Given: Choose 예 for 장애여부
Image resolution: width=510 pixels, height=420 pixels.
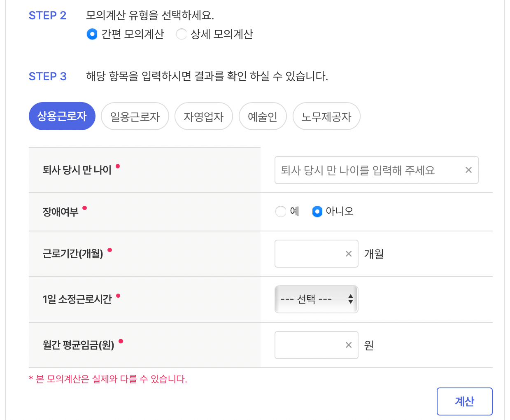Looking at the screenshot, I should pyautogui.click(x=280, y=211).
